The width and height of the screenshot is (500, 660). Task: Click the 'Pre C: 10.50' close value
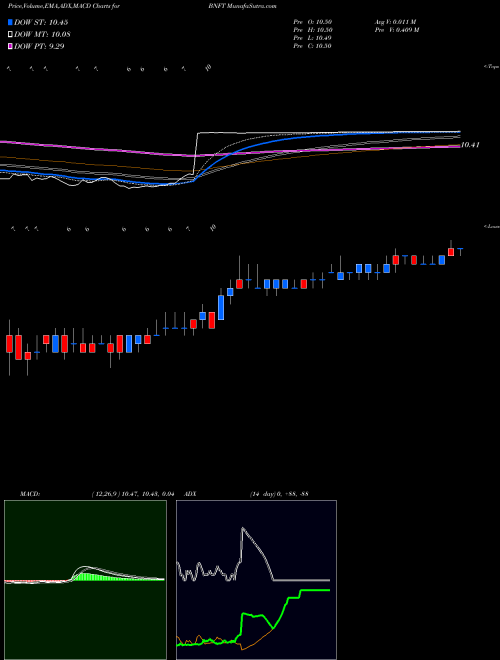pyautogui.click(x=312, y=46)
